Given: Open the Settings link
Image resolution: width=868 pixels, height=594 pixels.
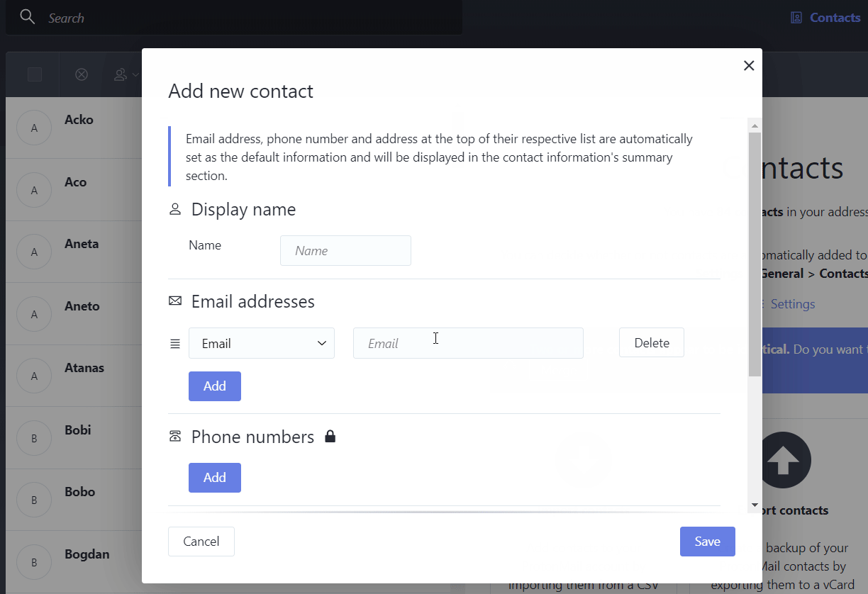Looking at the screenshot, I should click(792, 303).
